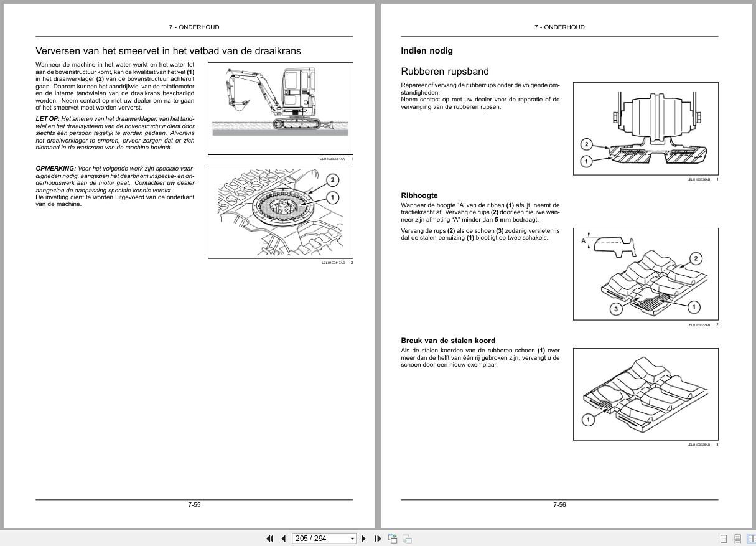Go to the next page
This screenshot has width=756, height=546.
click(x=364, y=539)
